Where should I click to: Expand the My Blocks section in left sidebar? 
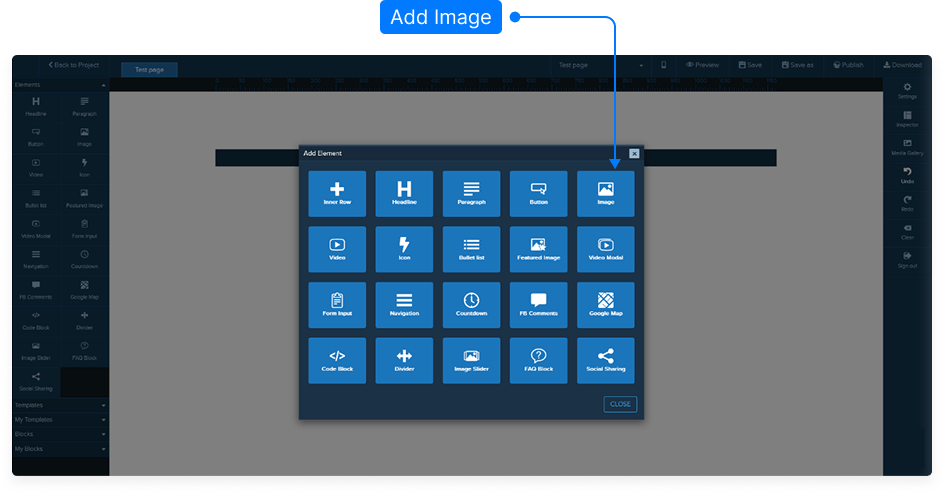coord(60,449)
